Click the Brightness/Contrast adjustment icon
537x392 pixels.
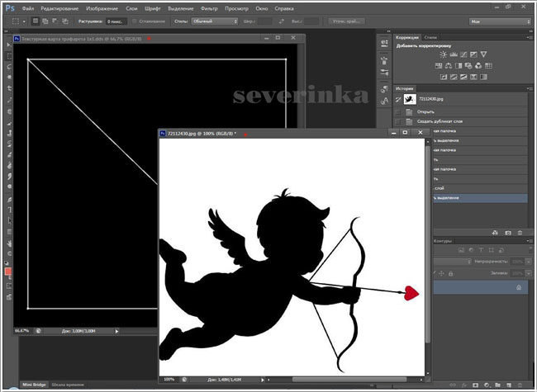[x=444, y=54]
